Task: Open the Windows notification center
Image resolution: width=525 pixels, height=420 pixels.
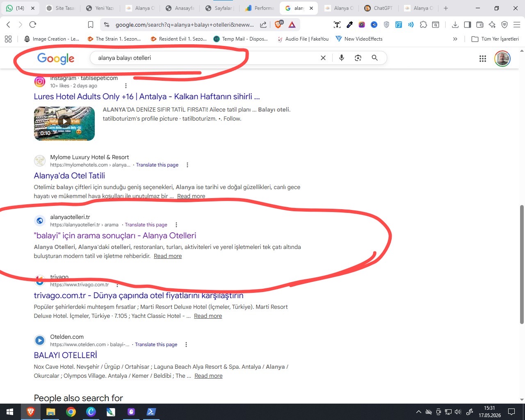Action: [511, 412]
